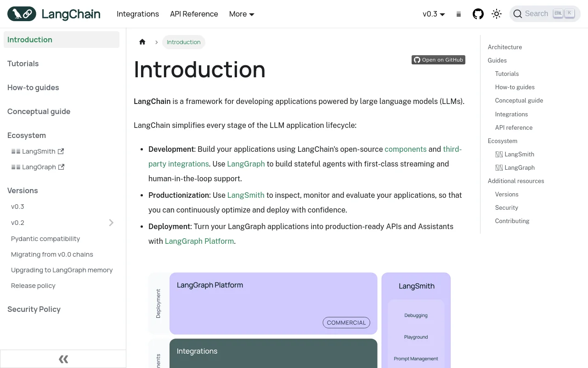
Task: Open the LangGraph Platform link
Action: click(199, 241)
